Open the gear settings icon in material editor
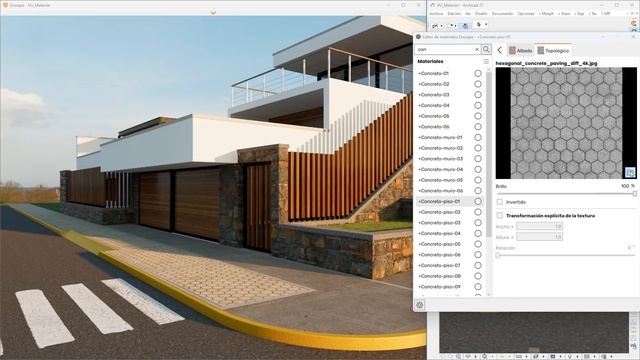640x360 pixels. 420,304
